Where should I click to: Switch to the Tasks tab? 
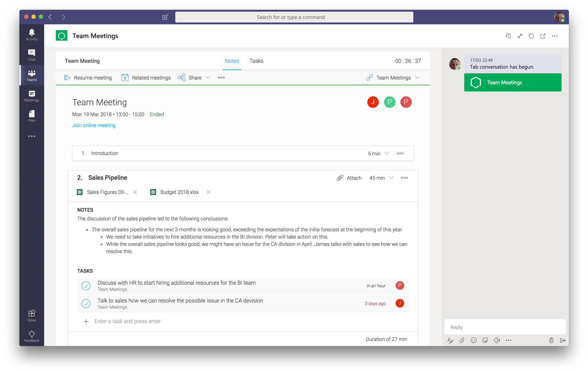[256, 60]
